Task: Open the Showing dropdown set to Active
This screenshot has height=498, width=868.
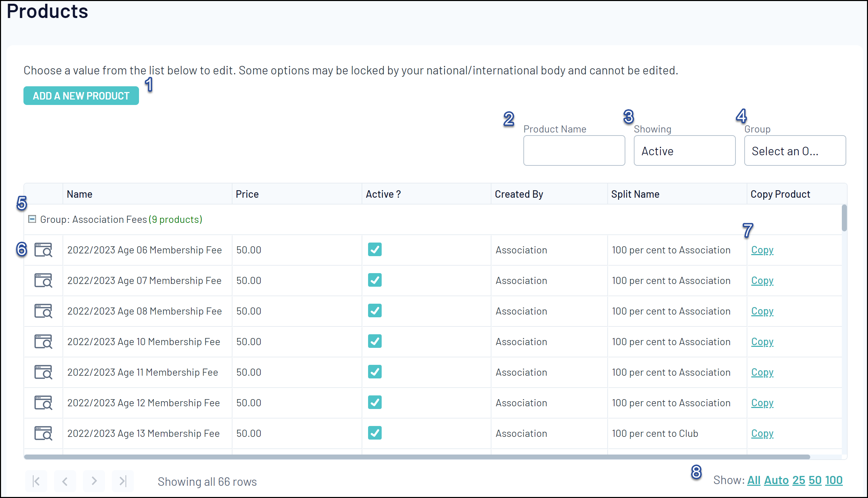Action: (x=684, y=151)
